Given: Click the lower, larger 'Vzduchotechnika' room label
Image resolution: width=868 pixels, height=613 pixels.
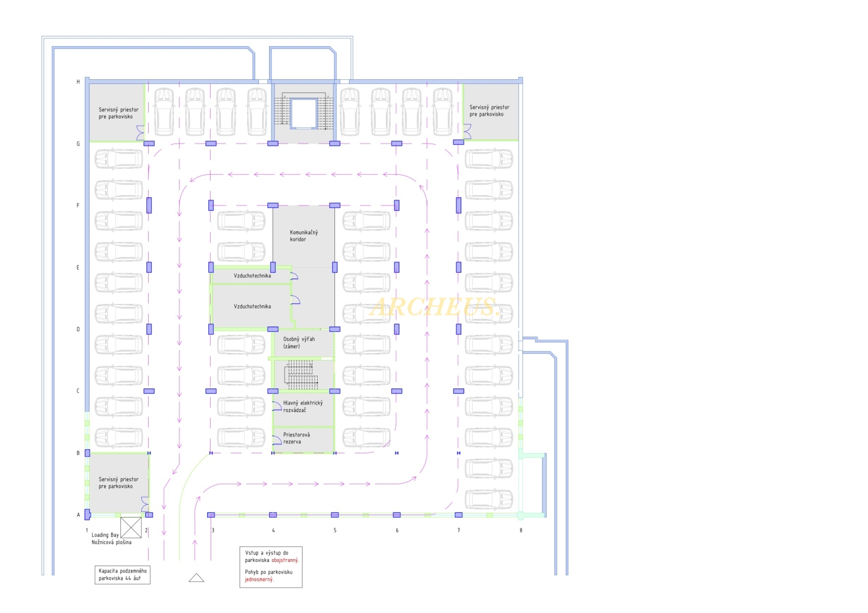Looking at the screenshot, I should click(252, 306).
